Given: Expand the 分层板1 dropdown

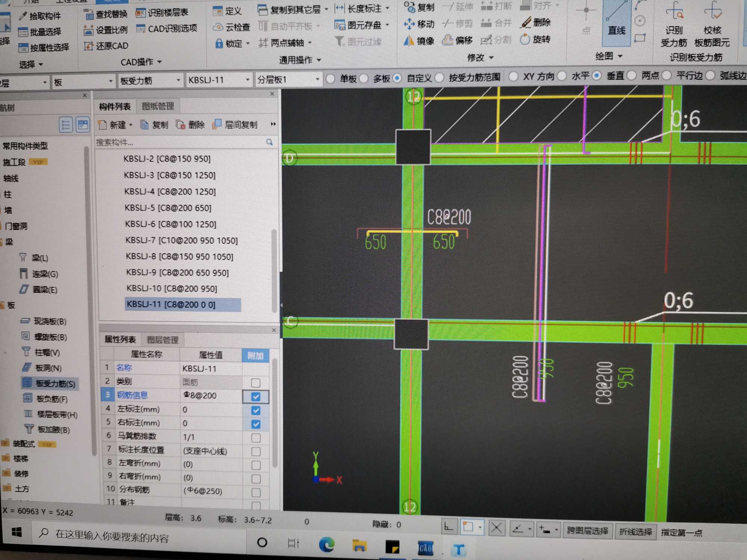Looking at the screenshot, I should pyautogui.click(x=317, y=79).
